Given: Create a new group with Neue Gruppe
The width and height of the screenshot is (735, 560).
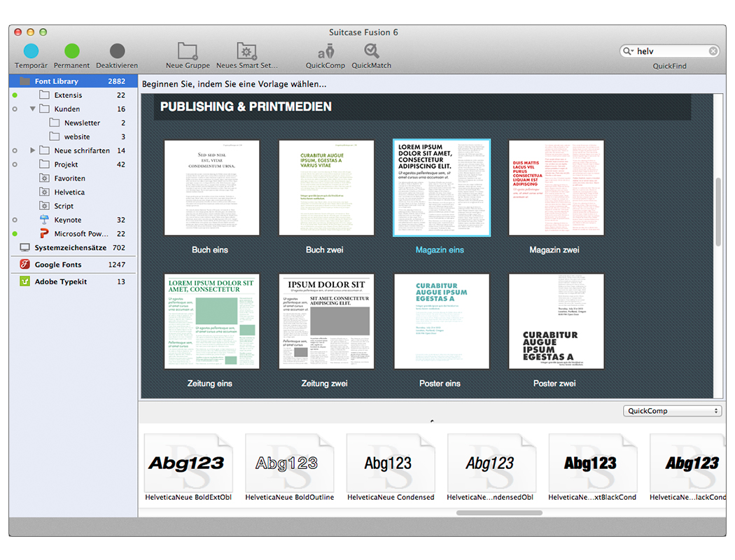Looking at the screenshot, I should [188, 51].
